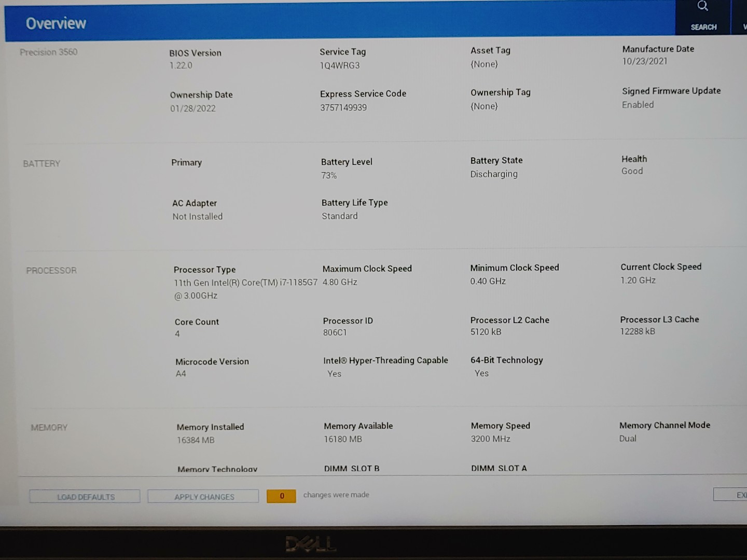Select the Overview page heading
747x560 pixels.
pos(56,23)
